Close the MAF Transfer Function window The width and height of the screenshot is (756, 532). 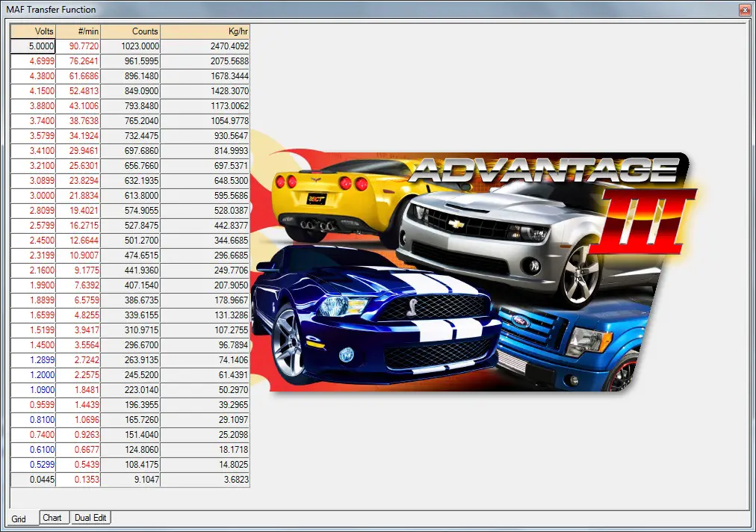(x=745, y=10)
